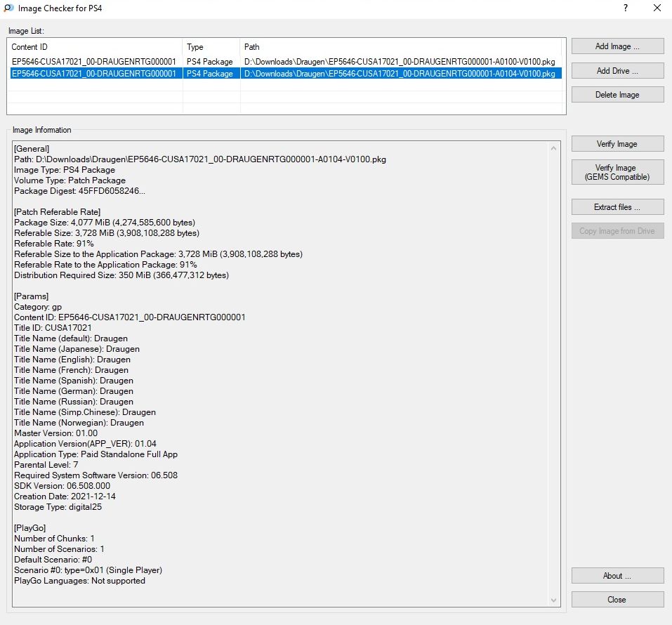Click the Content ID line under Params
The height and width of the screenshot is (625, 672).
click(130, 317)
